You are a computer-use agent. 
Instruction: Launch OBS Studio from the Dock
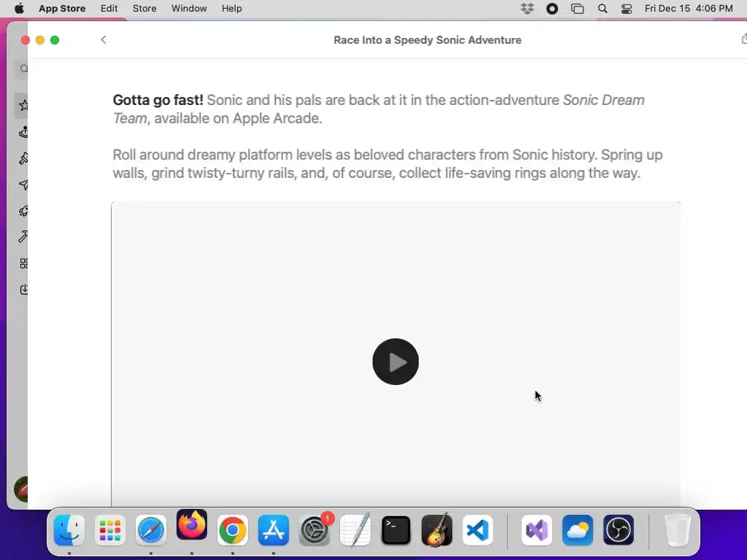point(619,530)
